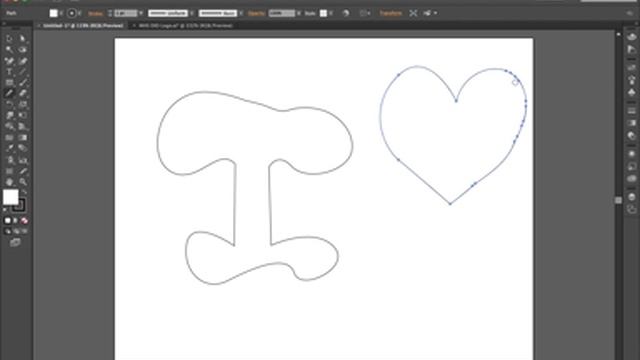The height and width of the screenshot is (360, 640).
Task: Pick the Artboard tool
Action: point(9,171)
